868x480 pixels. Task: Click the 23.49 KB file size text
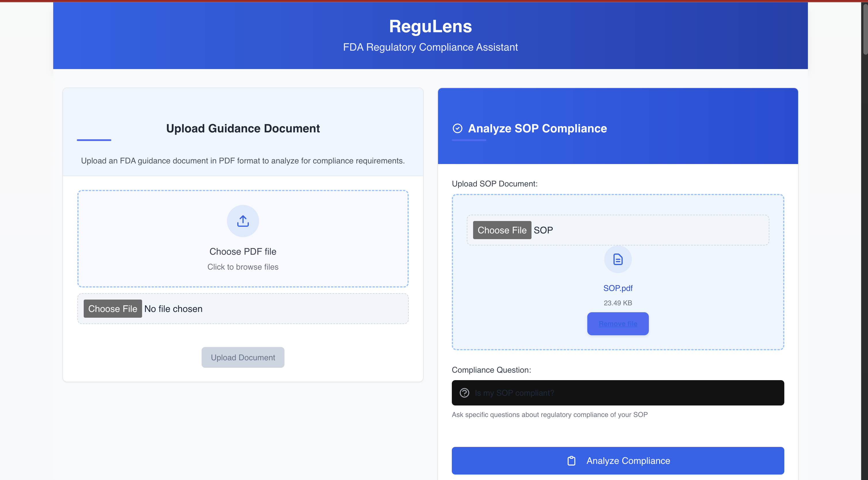pos(618,303)
